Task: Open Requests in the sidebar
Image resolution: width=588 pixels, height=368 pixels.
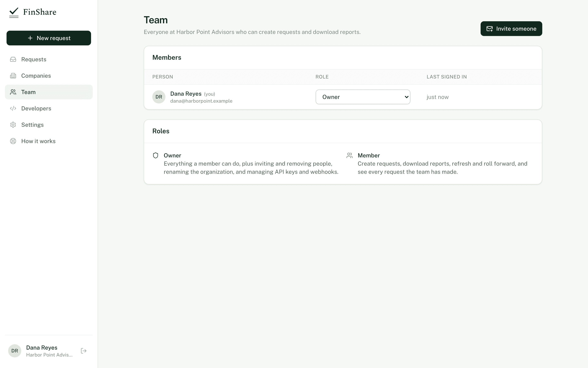Action: tap(49, 59)
